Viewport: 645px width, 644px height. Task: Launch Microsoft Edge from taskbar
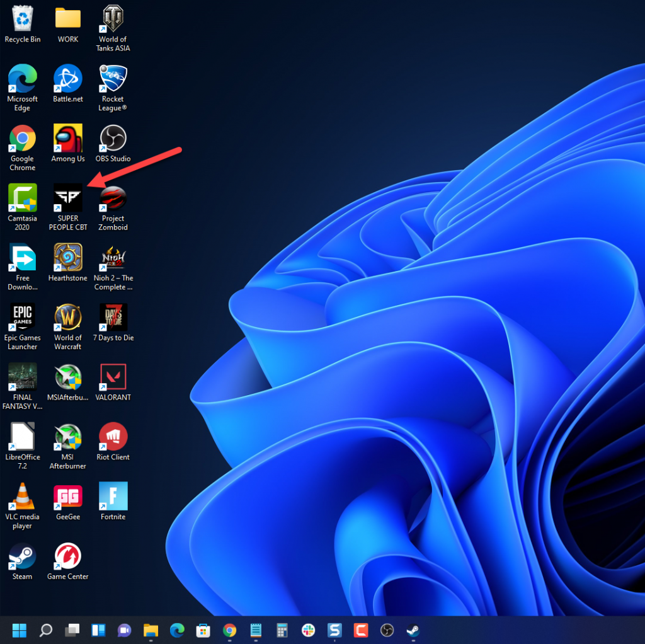[177, 630]
